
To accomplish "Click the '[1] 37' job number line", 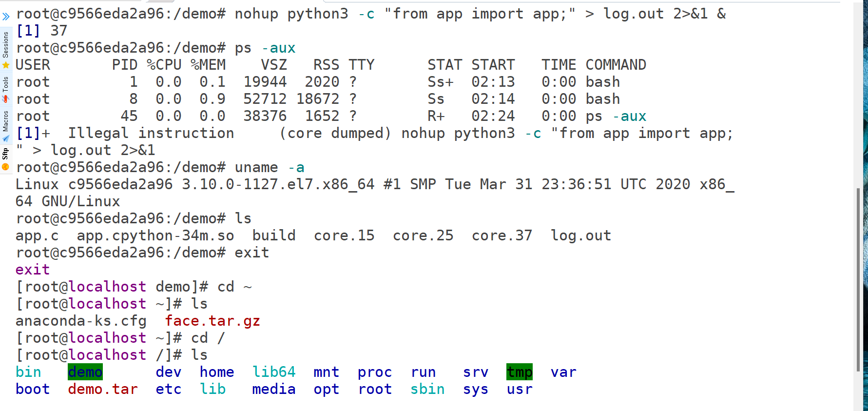I will 41,31.
